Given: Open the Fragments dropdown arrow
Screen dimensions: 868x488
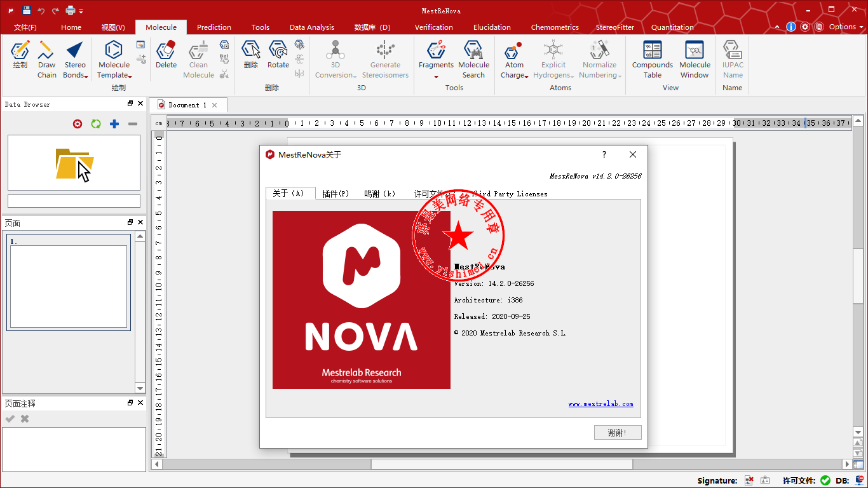Looking at the screenshot, I should click(436, 77).
